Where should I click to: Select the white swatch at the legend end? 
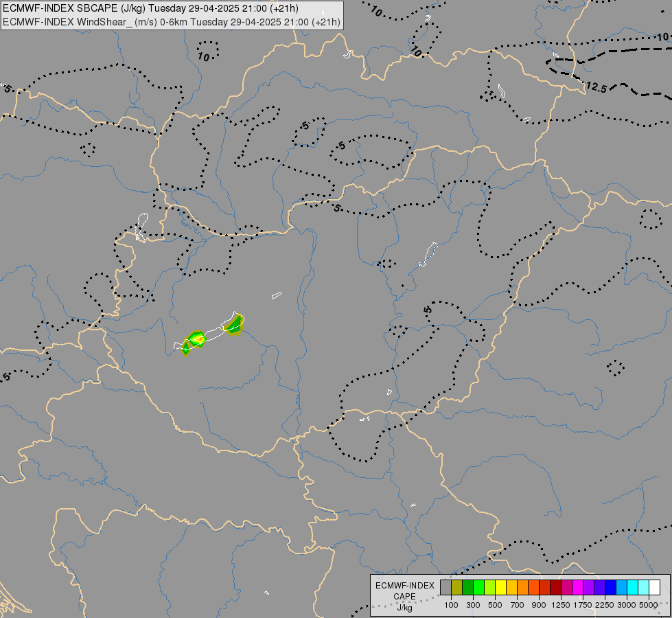pos(654,588)
